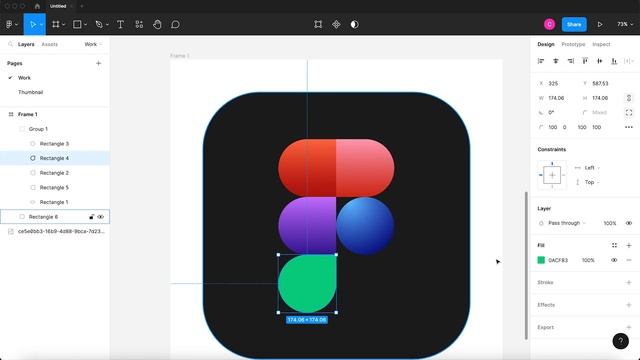
Task: Click the user avatar C
Action: pos(549,24)
